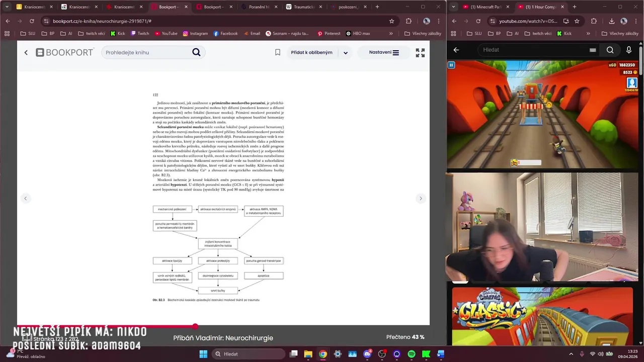The height and width of the screenshot is (362, 644).
Task: Open the Nastavení settings menu
Action: (384, 52)
